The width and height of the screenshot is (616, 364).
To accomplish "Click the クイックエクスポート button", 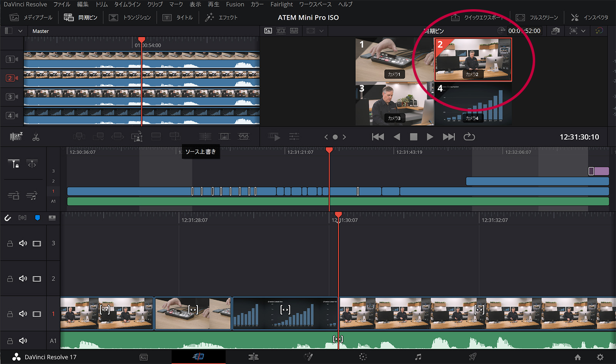I will pos(477,17).
